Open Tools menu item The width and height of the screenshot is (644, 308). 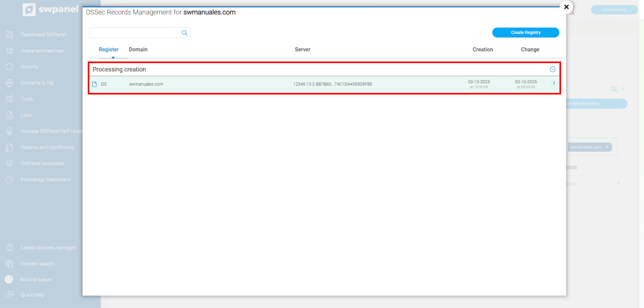tap(27, 99)
